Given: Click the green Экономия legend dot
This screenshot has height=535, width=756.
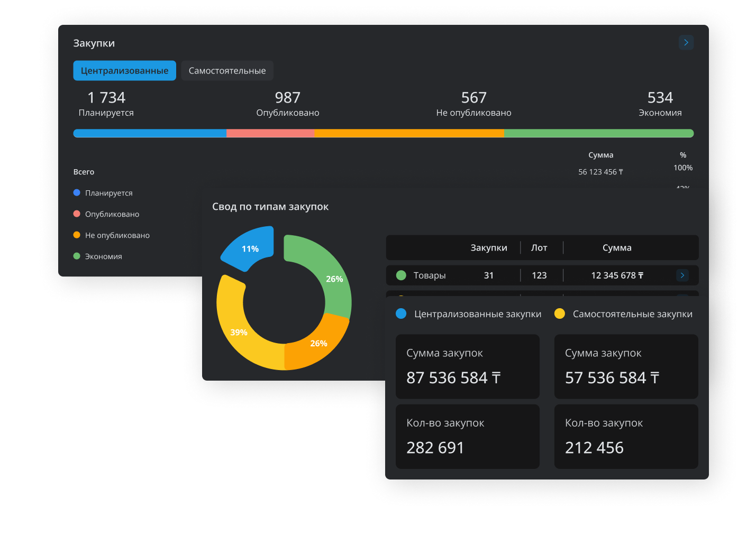Looking at the screenshot, I should tap(77, 256).
